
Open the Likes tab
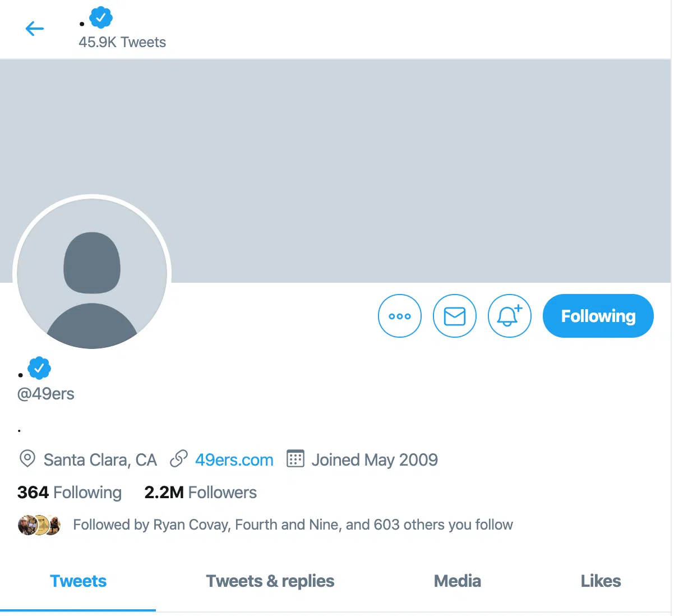tap(601, 581)
